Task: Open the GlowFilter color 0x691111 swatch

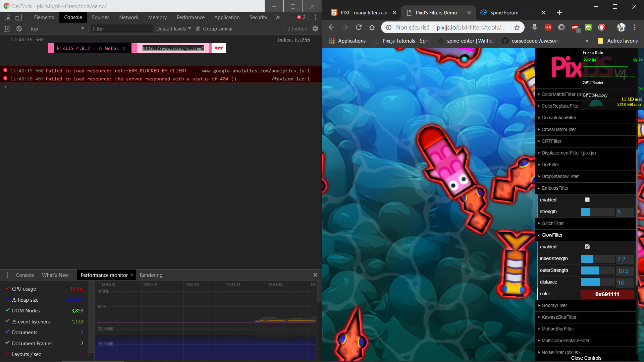Action: point(607,294)
